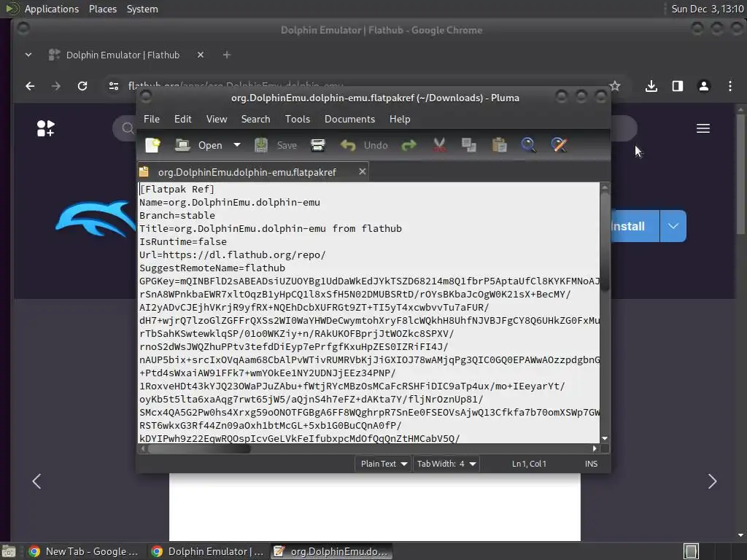Switch to New Tab - Google taskbar window
The height and width of the screenshot is (560, 747).
pos(83,551)
